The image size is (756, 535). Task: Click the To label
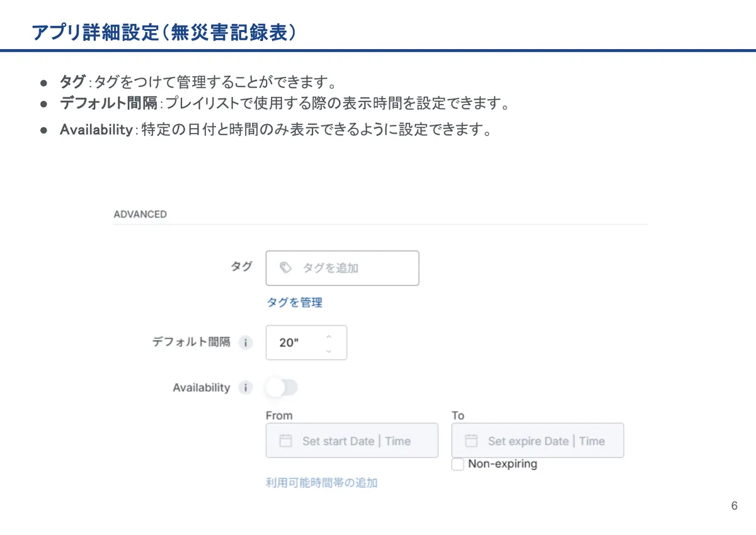coord(458,415)
